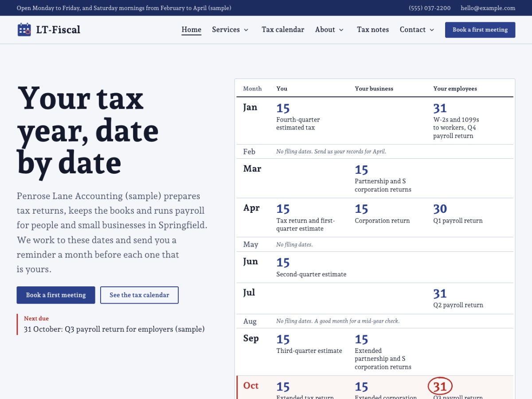Open the About dropdown menu
The width and height of the screenshot is (532, 399).
(x=329, y=30)
